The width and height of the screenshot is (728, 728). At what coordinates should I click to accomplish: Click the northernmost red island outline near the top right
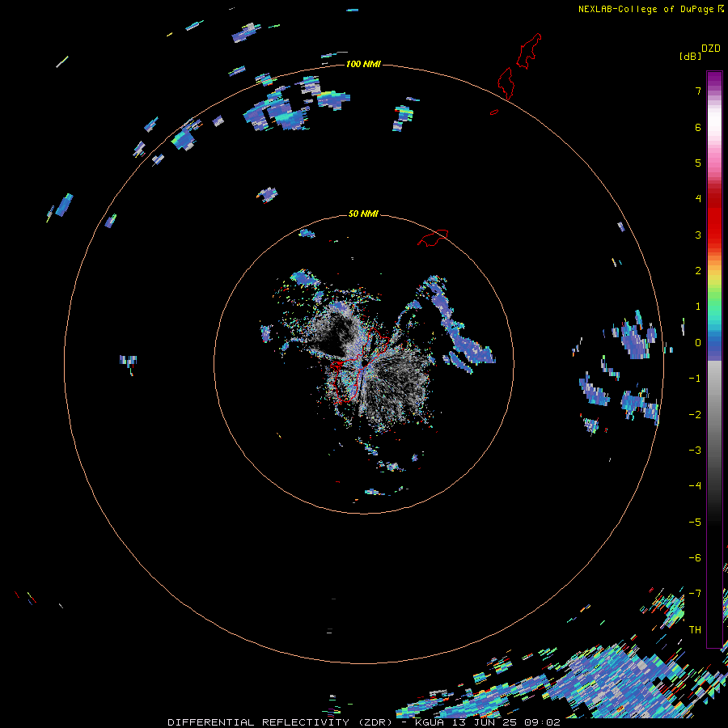(529, 51)
